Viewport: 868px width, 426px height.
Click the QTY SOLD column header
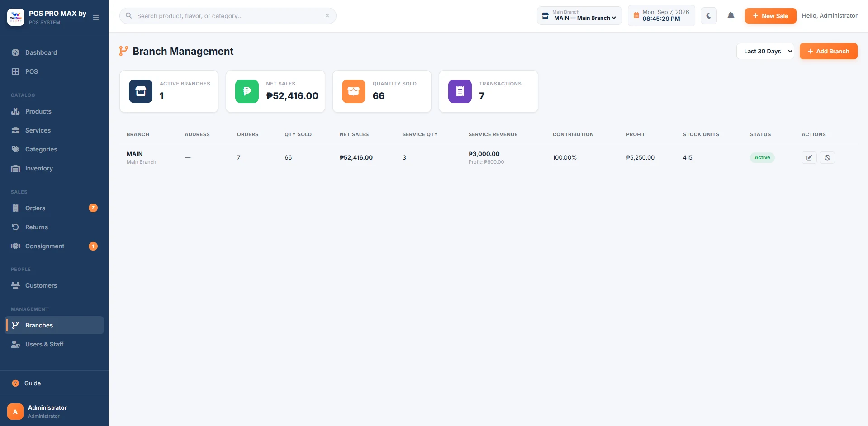point(298,134)
